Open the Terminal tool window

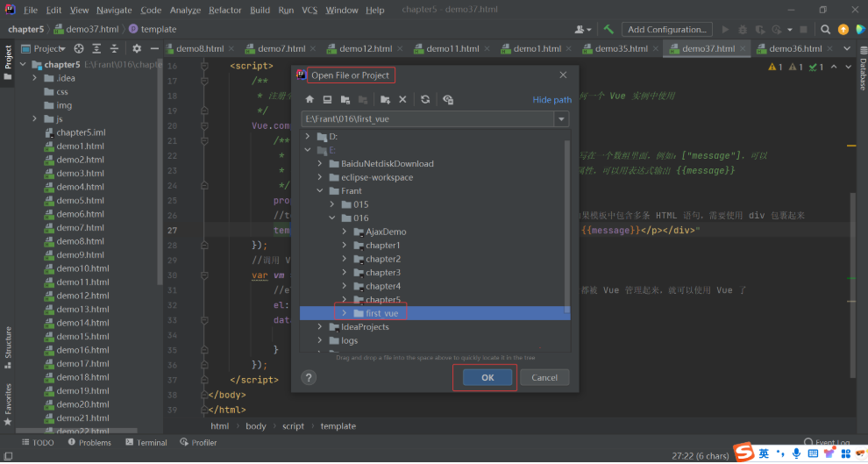click(x=146, y=442)
